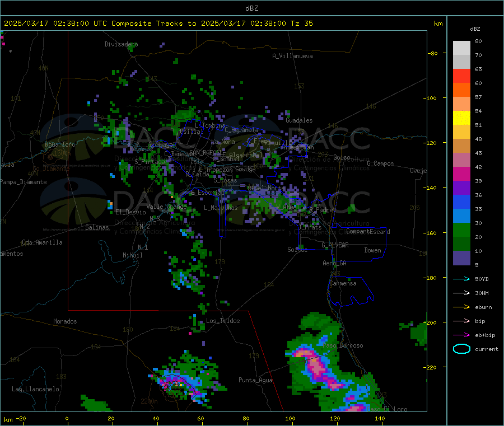The image size is (504, 426).
Task: Click the '-200' km tick on right axis
Action: click(x=431, y=322)
